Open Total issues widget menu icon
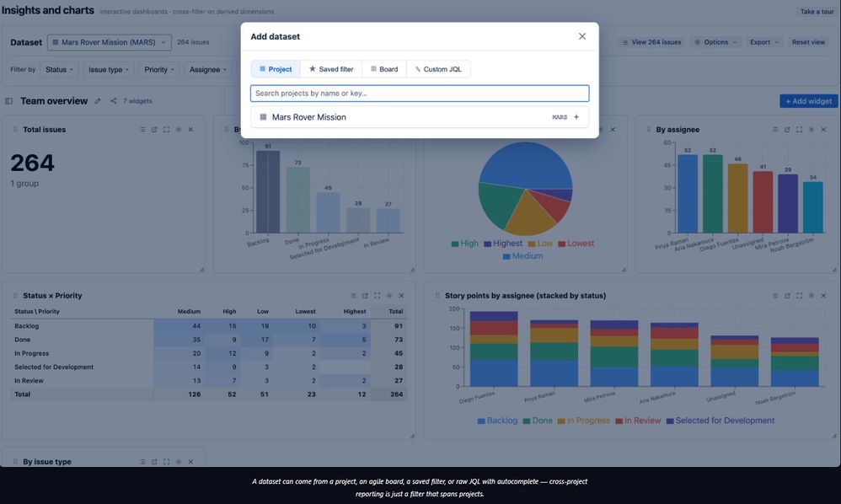Screen dimensions: 841x504 [142, 129]
